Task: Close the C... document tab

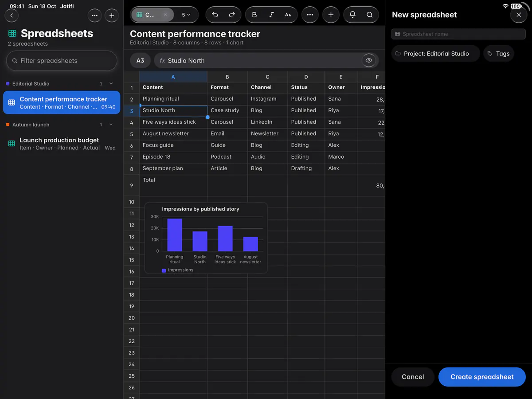Action: click(165, 15)
